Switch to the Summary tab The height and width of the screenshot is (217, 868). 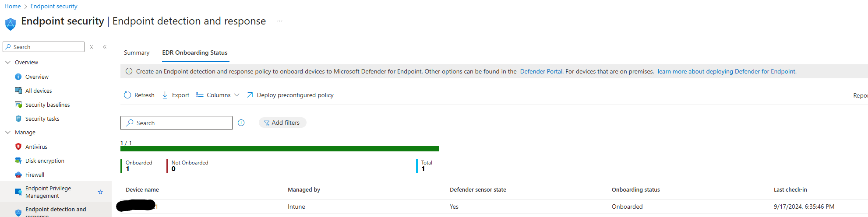[x=137, y=52]
